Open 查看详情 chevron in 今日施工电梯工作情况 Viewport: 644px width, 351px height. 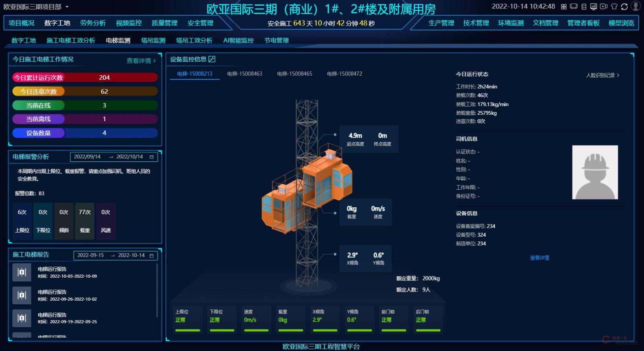[141, 60]
